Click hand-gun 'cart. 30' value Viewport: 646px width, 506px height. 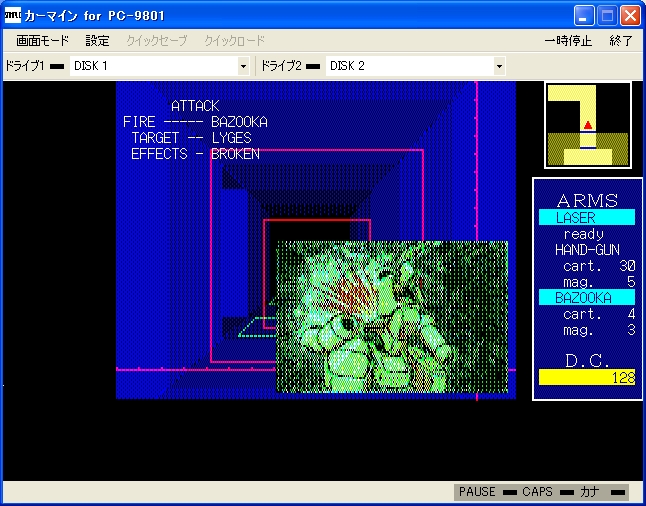click(599, 266)
